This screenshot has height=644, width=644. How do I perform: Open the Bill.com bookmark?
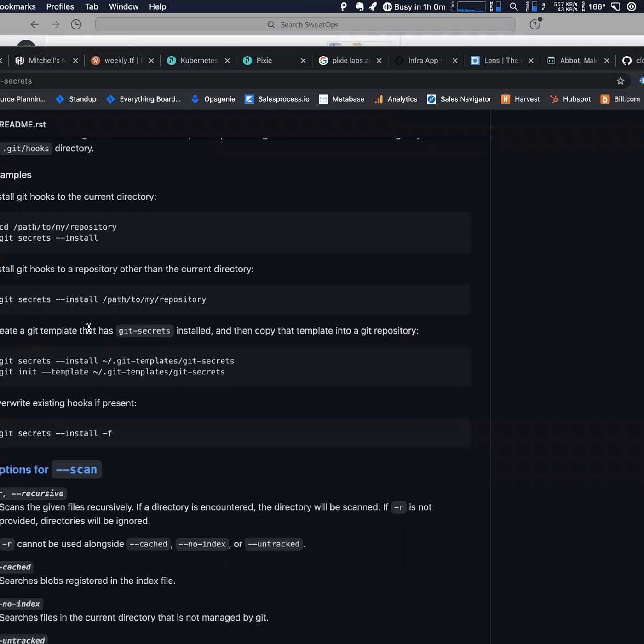coord(621,99)
